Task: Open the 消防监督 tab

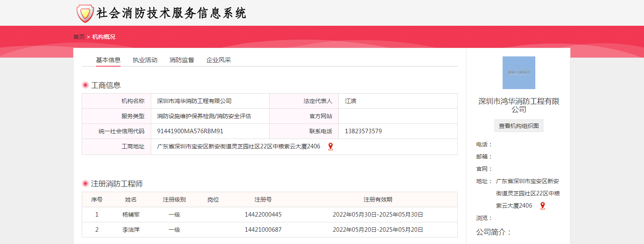Action: pyautogui.click(x=182, y=60)
